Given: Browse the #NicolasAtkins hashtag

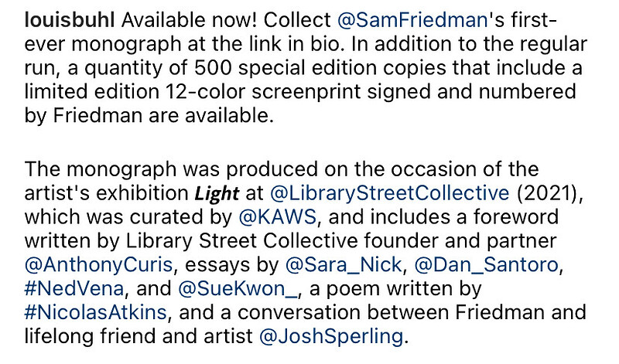Looking at the screenshot, I should click(x=95, y=312).
